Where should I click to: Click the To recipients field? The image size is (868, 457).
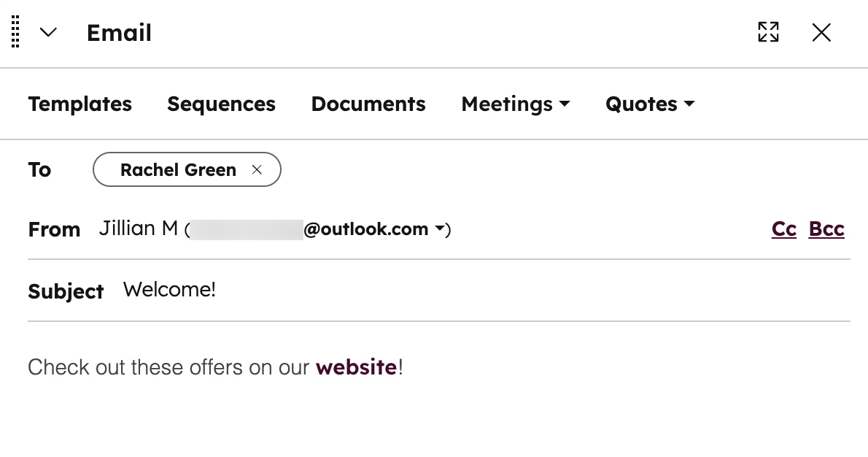(x=438, y=169)
